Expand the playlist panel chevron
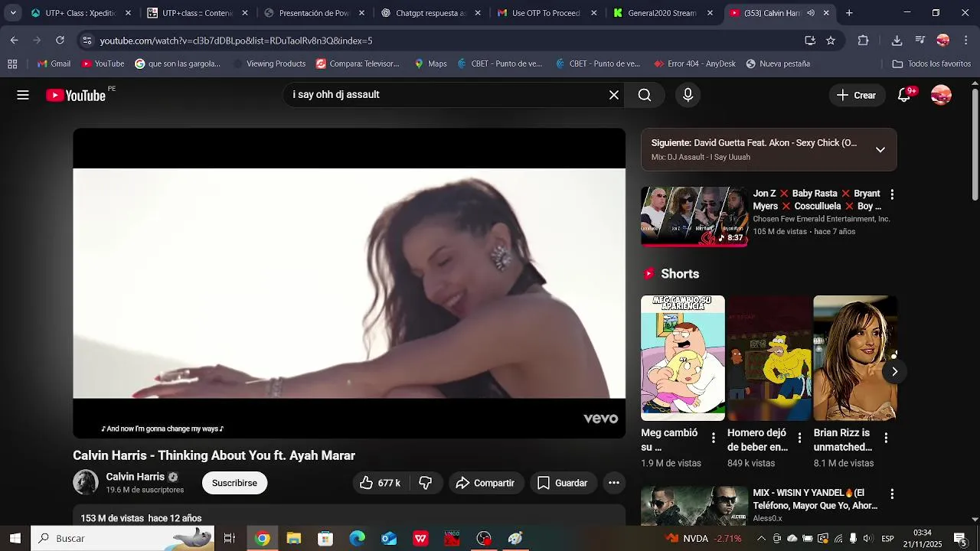Screen dimensions: 980x551 tap(880, 149)
